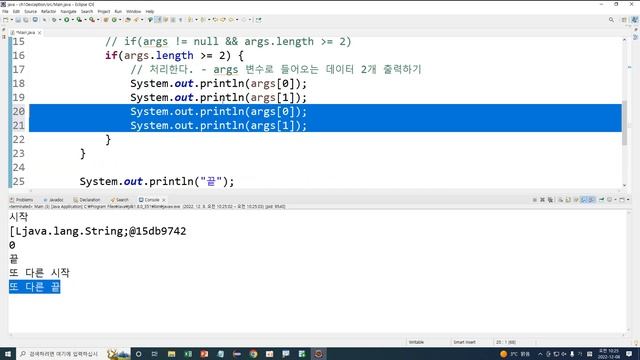Image resolution: width=640 pixels, height=360 pixels.
Task: Click the Save All toolbar icon
Action: (x=26, y=20)
